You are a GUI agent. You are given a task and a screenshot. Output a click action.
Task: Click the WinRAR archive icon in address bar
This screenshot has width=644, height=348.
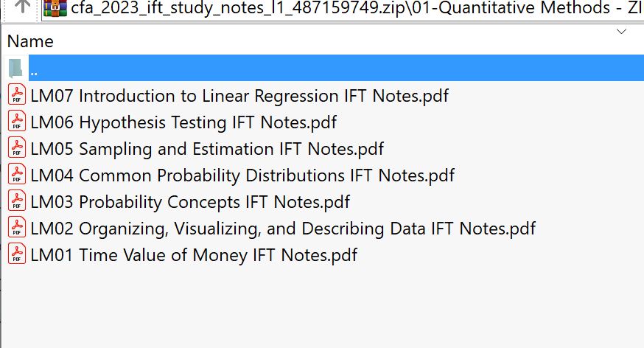55,8
